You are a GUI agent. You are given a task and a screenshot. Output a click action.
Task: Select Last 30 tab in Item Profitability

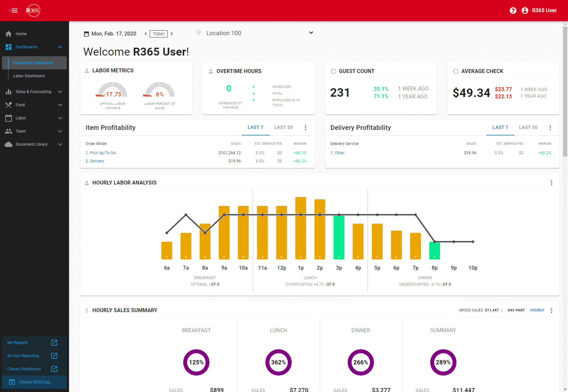(x=283, y=127)
